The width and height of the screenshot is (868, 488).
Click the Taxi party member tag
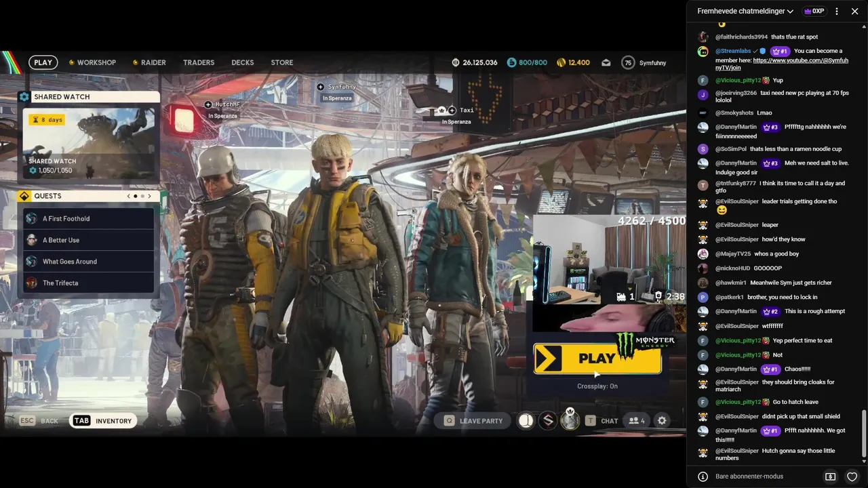coord(456,115)
